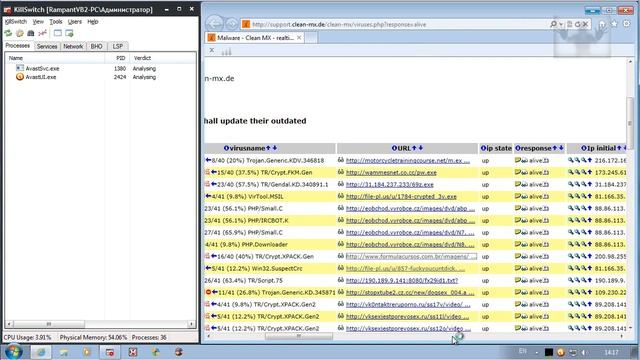Image resolution: width=640 pixels, height=360 pixels.
Task: Click the KillSwitch horizontal scrollbar thumb
Action: [49, 324]
